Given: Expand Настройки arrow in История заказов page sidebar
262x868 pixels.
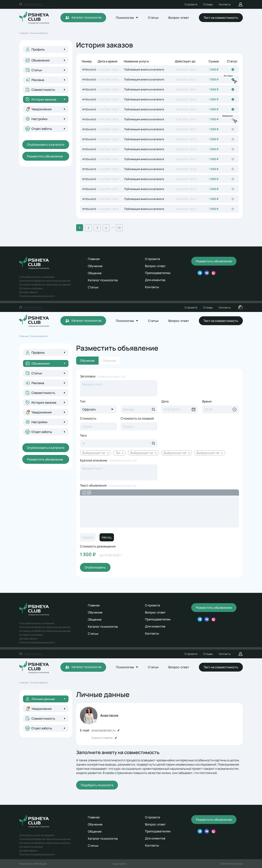Looking at the screenshot, I should tap(64, 119).
